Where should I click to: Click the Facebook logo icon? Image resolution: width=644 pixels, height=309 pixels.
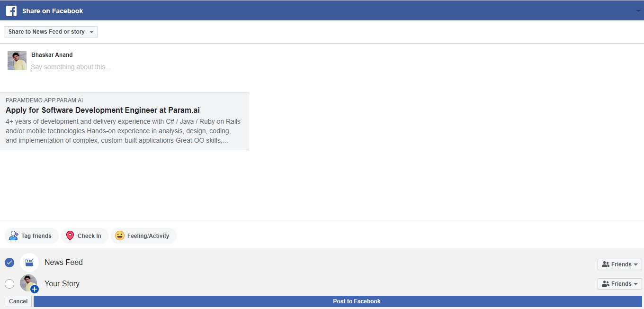coord(11,10)
